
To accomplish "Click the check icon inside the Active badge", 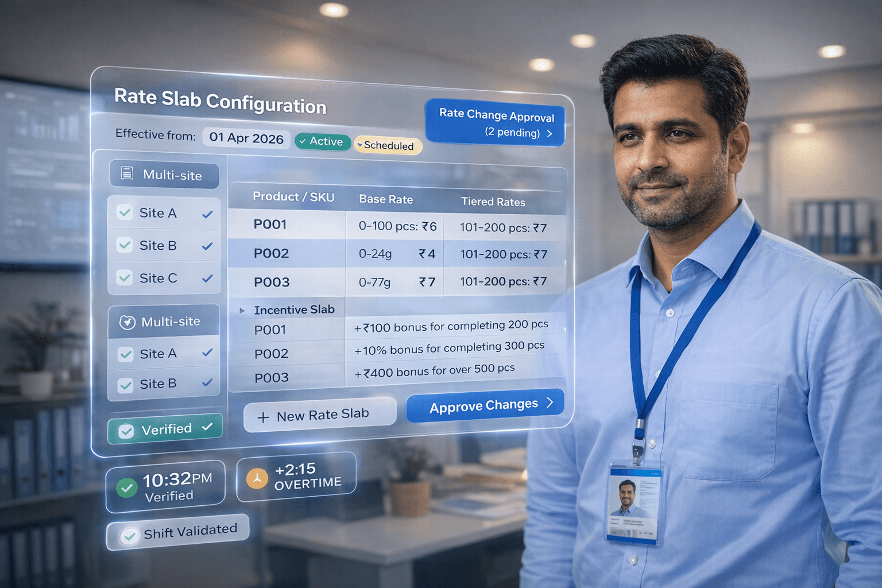I will (303, 141).
